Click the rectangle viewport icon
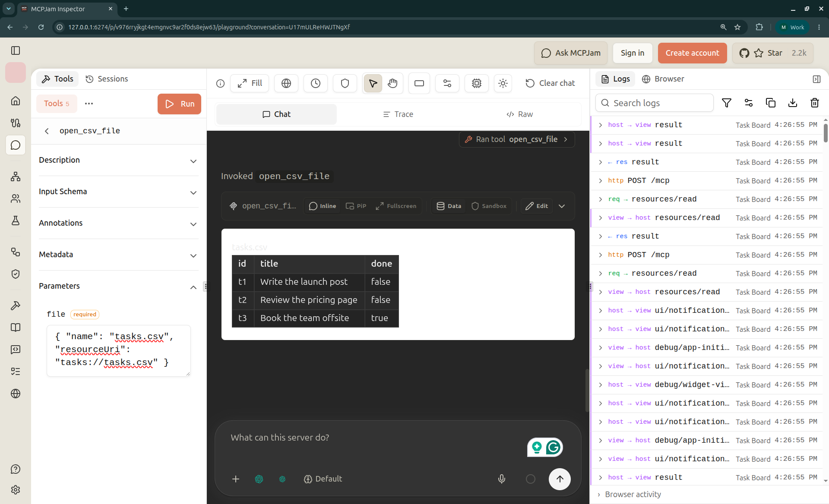The width and height of the screenshot is (829, 504). tap(419, 83)
